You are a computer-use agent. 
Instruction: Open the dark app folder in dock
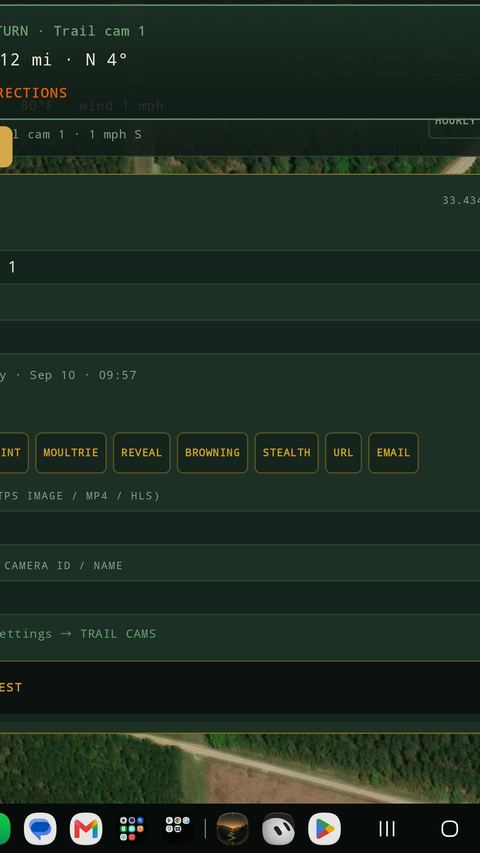tap(178, 829)
